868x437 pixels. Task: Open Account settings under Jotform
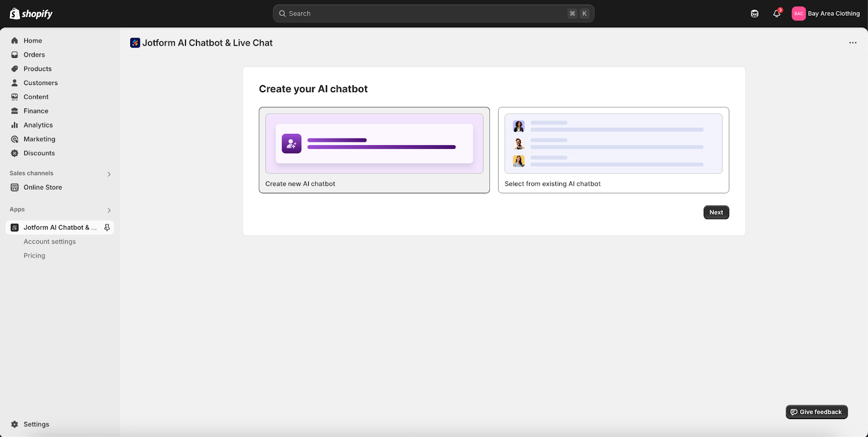click(x=50, y=242)
